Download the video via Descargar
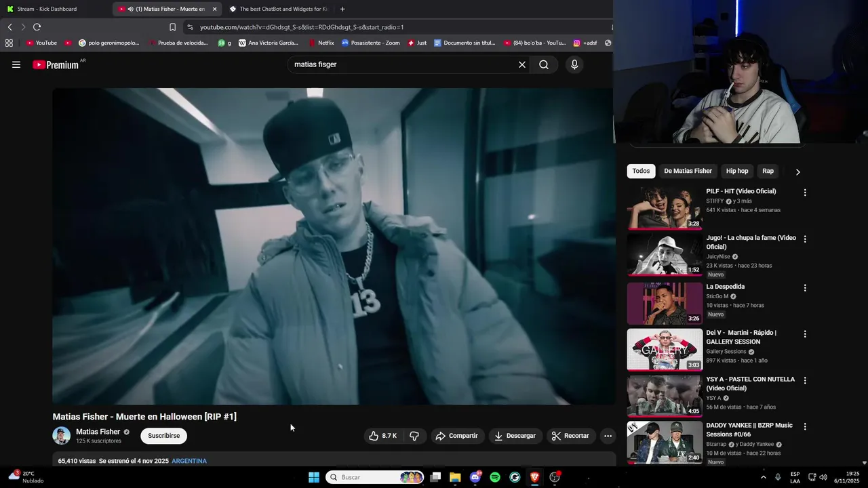Viewport: 868px width, 488px height. 515,436
